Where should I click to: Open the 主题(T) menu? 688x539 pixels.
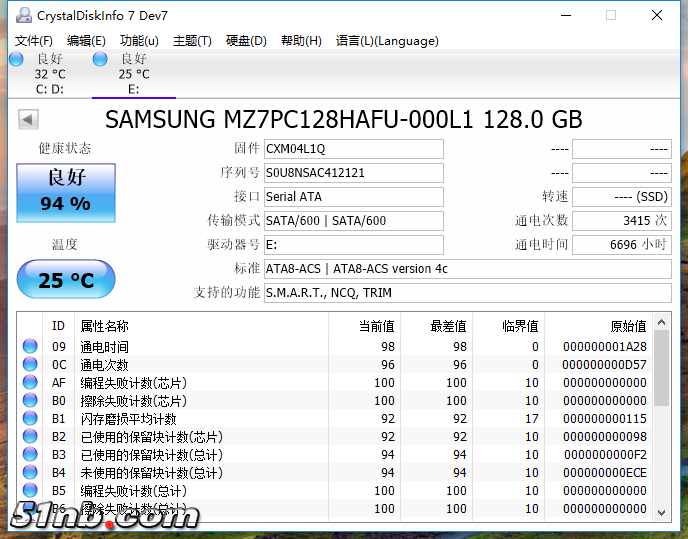pos(192,41)
